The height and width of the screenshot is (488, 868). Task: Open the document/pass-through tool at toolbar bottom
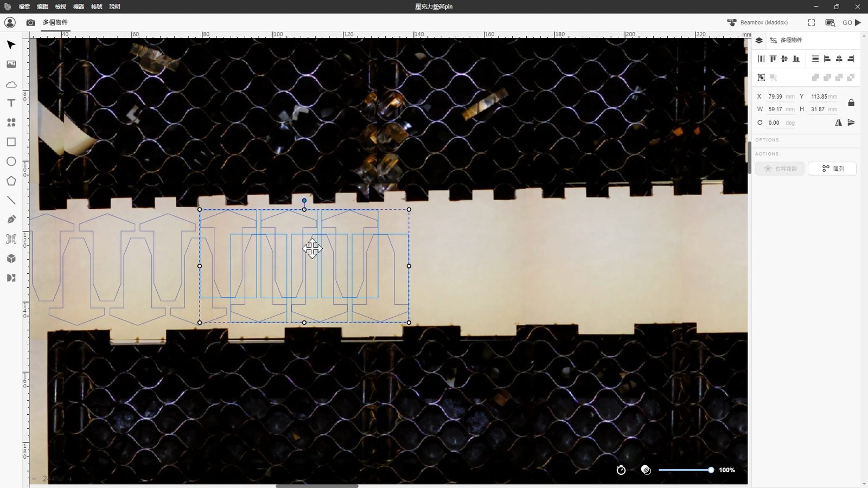point(11,278)
